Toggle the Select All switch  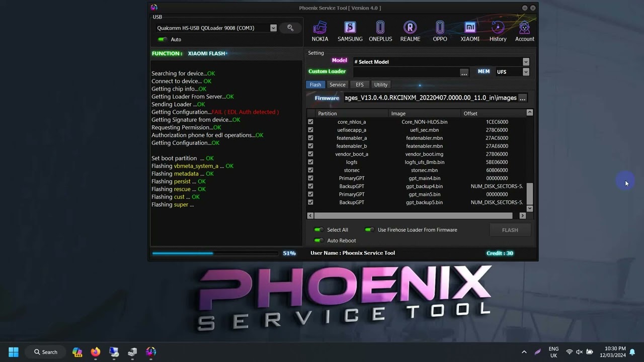click(318, 230)
